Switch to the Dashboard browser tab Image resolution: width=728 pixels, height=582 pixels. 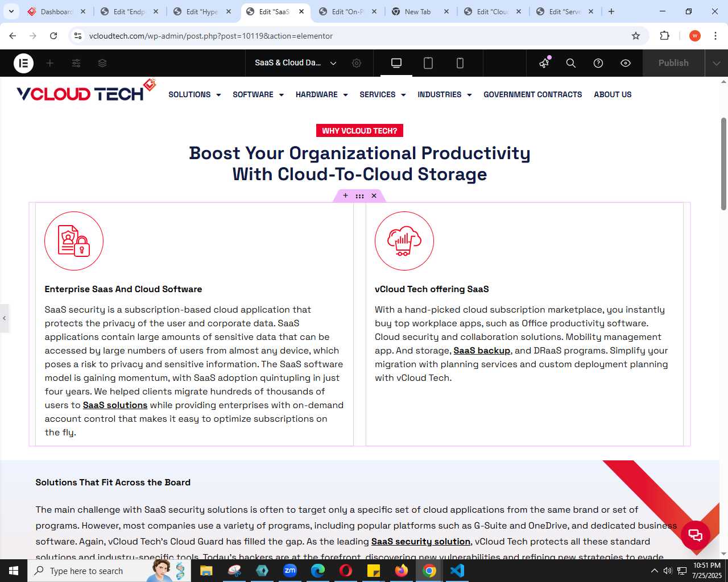click(x=56, y=11)
